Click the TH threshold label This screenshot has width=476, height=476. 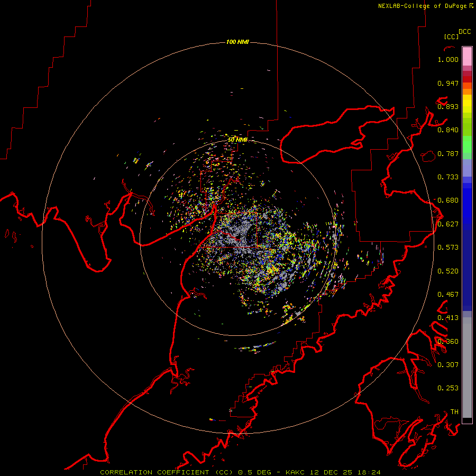coord(454,412)
